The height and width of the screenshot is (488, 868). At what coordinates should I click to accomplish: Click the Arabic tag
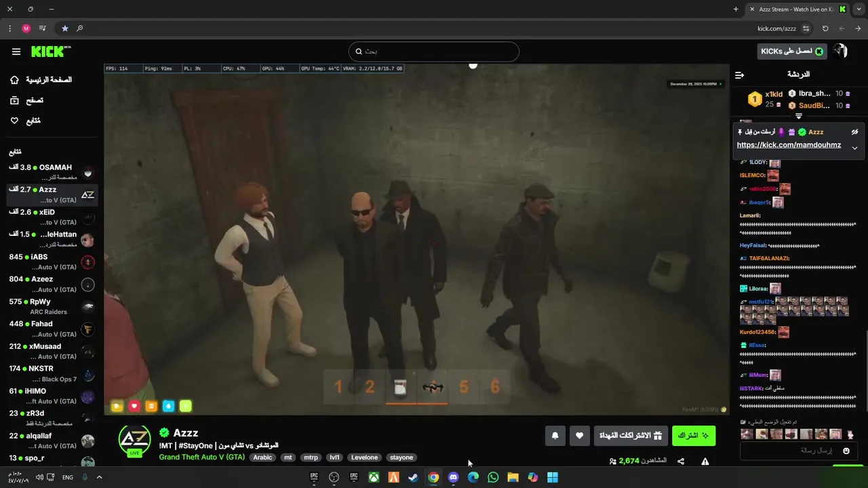[262, 457]
